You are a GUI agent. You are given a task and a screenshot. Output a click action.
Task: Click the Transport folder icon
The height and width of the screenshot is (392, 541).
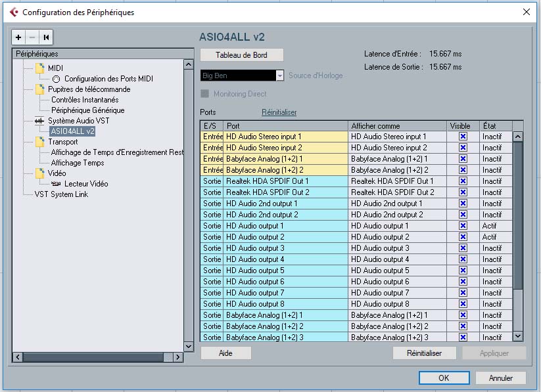point(40,142)
